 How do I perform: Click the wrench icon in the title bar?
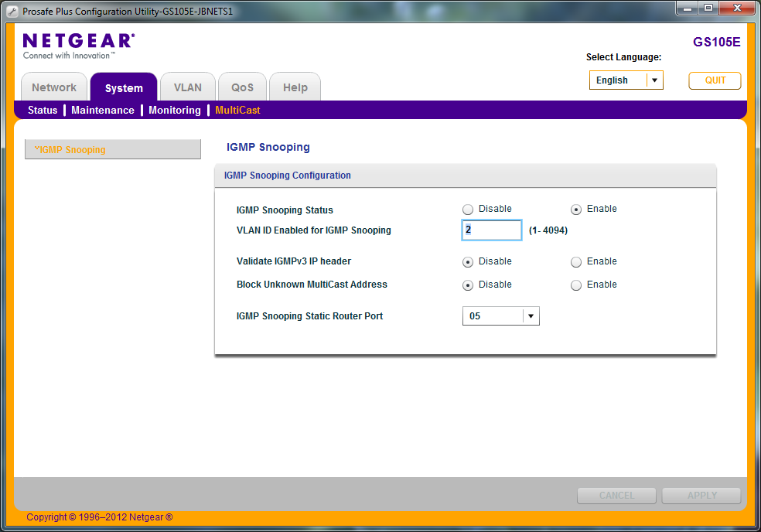pyautogui.click(x=12, y=11)
